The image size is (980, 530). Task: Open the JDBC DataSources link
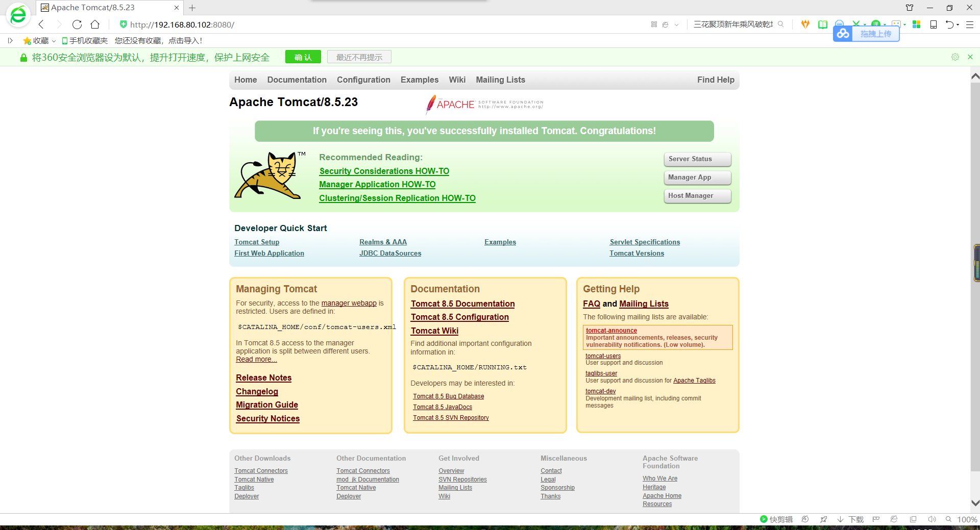[x=390, y=253]
